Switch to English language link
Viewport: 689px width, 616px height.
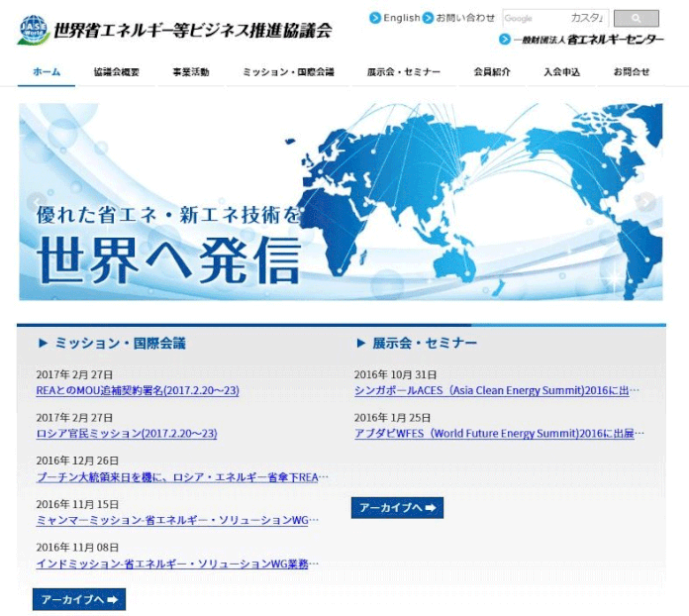tap(402, 18)
